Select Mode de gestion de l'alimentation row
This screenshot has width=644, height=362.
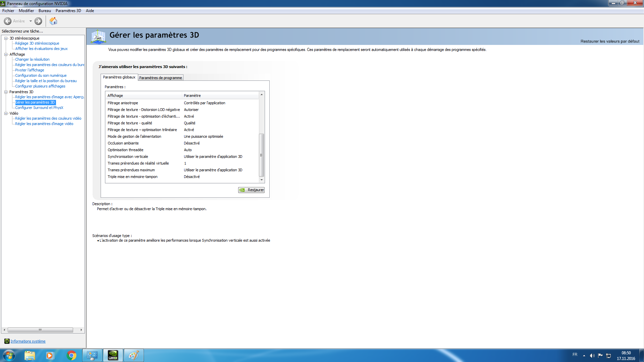[x=182, y=136]
